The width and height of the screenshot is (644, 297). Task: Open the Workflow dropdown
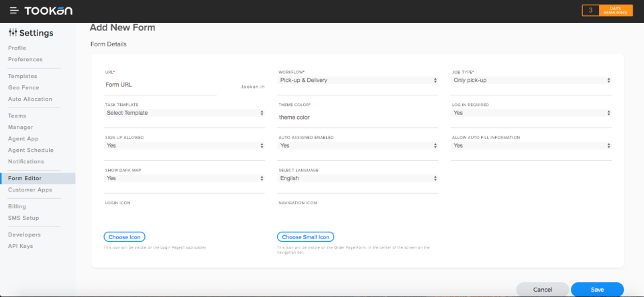coord(358,80)
